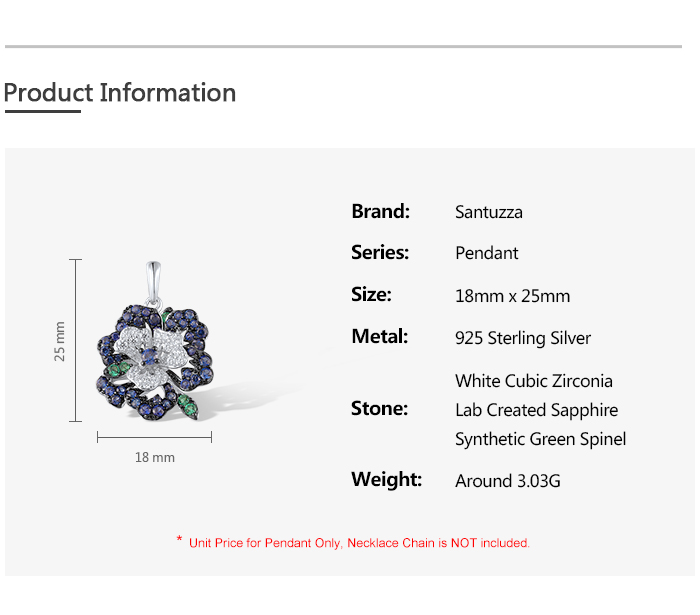Click the red asterisk before the notice

click(x=179, y=541)
